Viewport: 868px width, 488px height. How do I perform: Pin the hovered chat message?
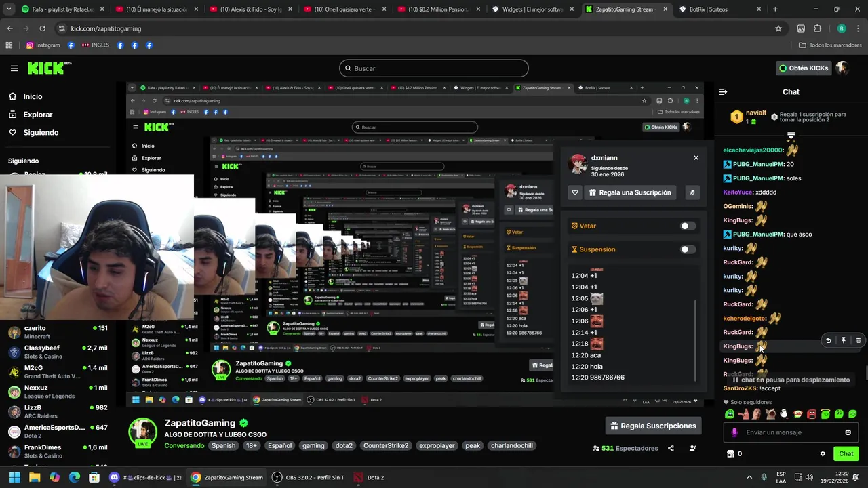pyautogui.click(x=844, y=340)
